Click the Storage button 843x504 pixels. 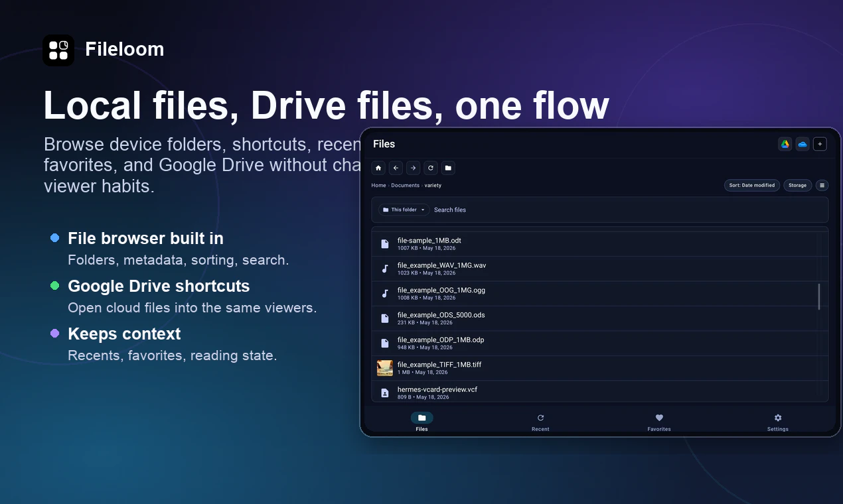797,186
